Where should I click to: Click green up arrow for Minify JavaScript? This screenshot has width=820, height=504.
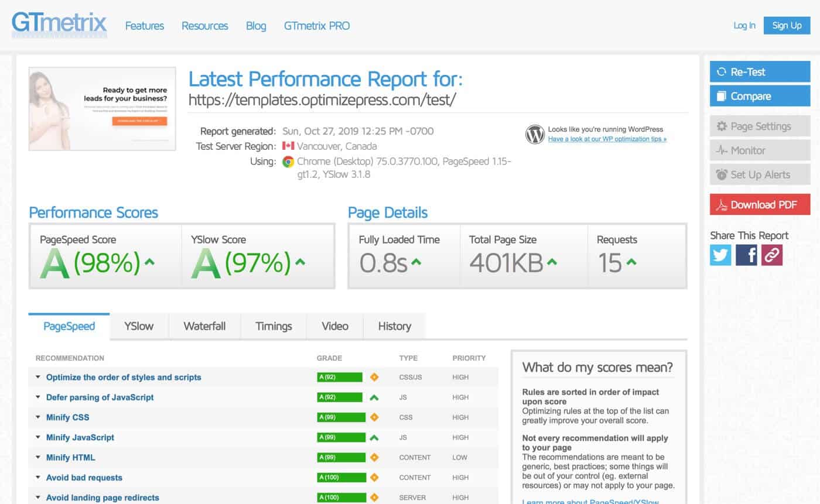[374, 437]
